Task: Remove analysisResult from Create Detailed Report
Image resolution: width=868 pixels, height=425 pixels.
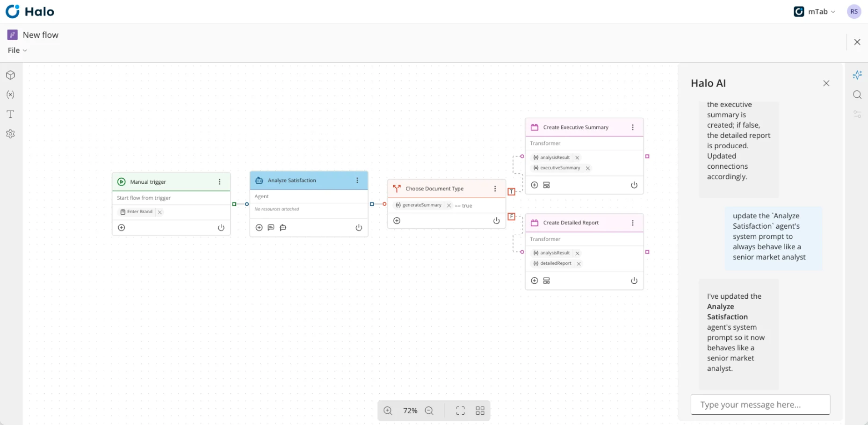Action: point(577,253)
